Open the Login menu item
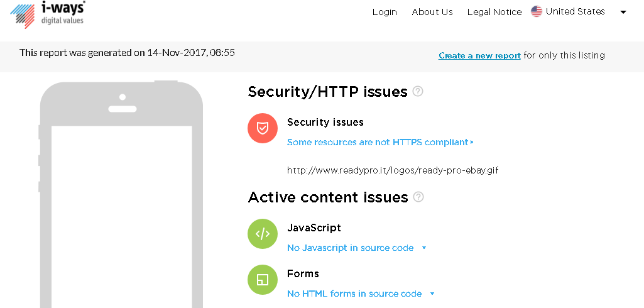644x308 pixels. 385,12
